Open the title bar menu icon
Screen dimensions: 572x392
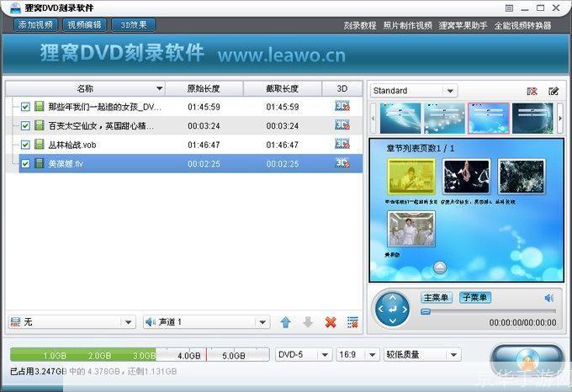click(x=509, y=8)
